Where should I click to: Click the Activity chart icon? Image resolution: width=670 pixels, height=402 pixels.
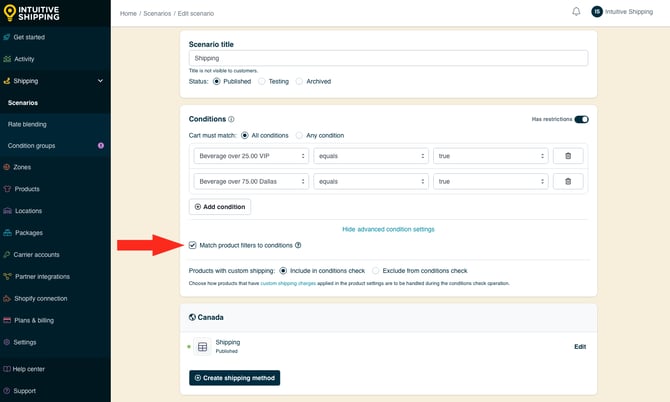7,59
